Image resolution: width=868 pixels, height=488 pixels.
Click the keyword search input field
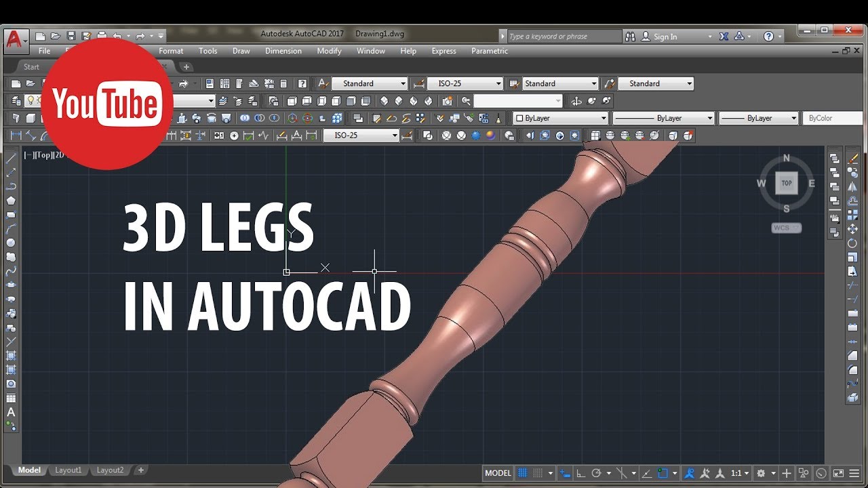click(564, 37)
